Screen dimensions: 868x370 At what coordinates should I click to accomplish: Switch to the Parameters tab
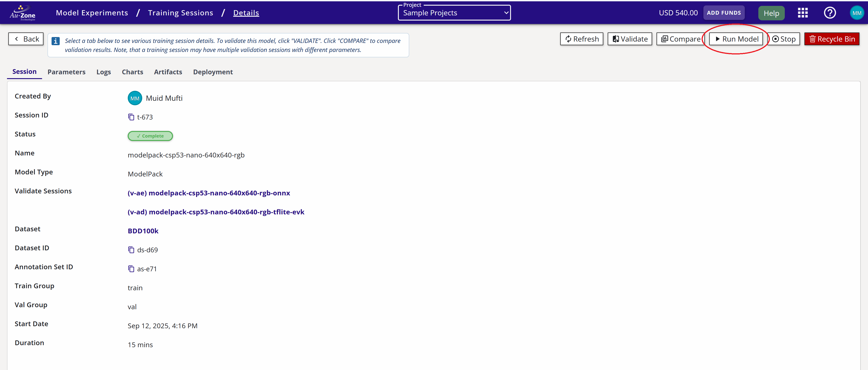(x=66, y=72)
